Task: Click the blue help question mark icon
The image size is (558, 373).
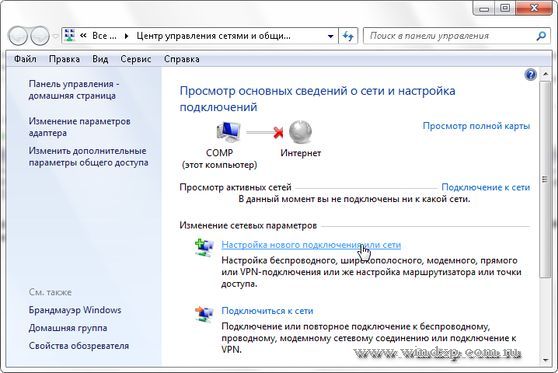Action: [530, 75]
